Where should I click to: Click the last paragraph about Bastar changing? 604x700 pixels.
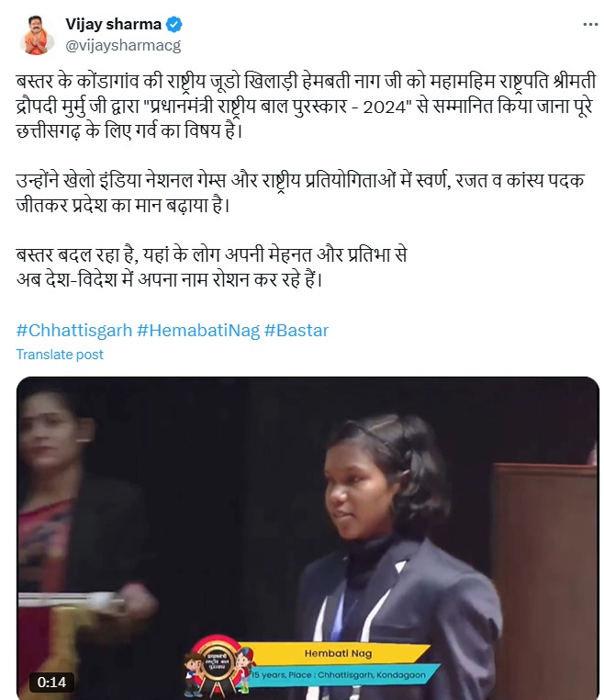point(211,267)
